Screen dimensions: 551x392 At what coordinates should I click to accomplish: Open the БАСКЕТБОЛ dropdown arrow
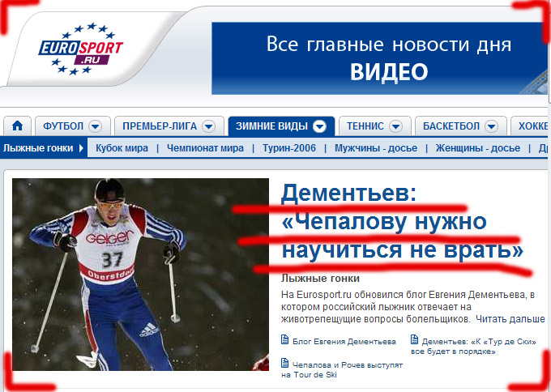click(x=491, y=126)
